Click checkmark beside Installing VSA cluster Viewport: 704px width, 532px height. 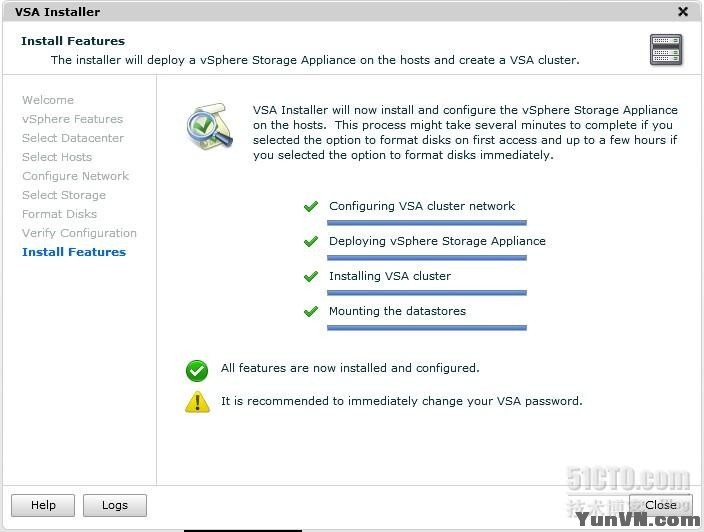coord(311,277)
